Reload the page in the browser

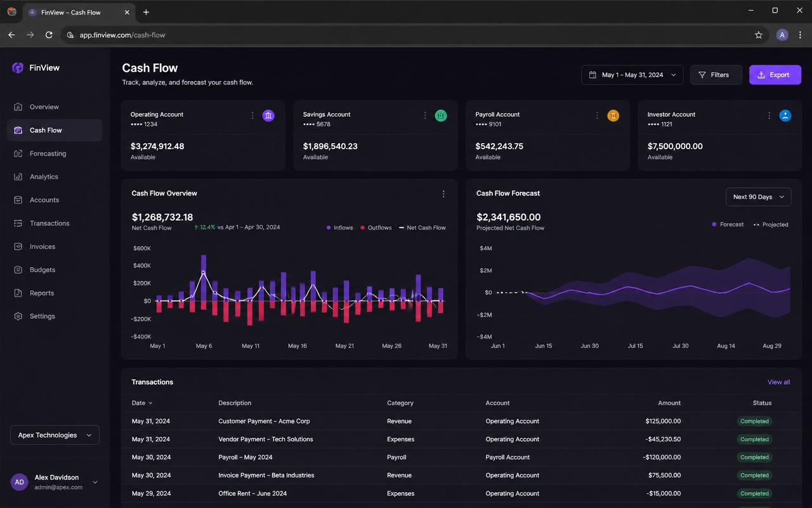[49, 35]
